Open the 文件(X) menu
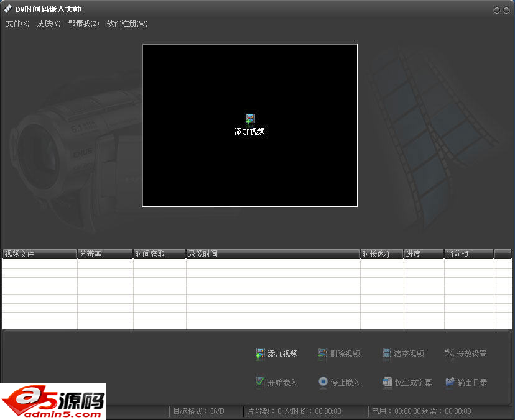 click(x=17, y=24)
